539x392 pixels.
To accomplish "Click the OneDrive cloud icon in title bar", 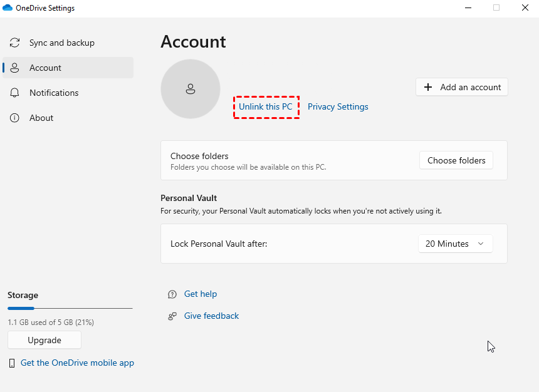I will coord(8,8).
